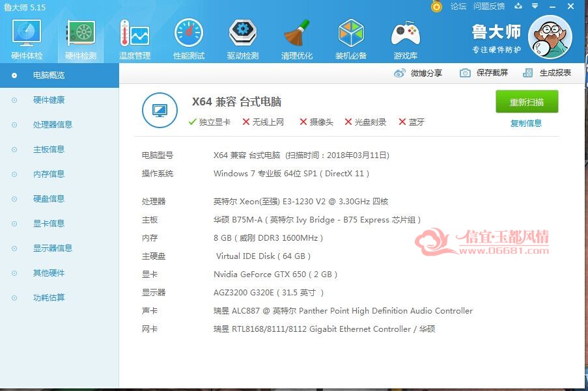The height and width of the screenshot is (391, 588).
Task: Open the 硬件体检 hardware checkup icon
Action: click(27, 33)
